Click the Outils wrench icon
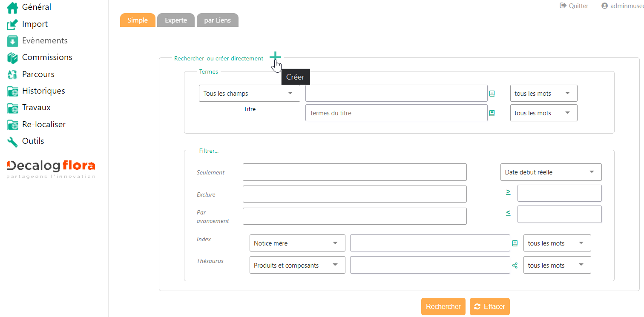 pos(13,142)
